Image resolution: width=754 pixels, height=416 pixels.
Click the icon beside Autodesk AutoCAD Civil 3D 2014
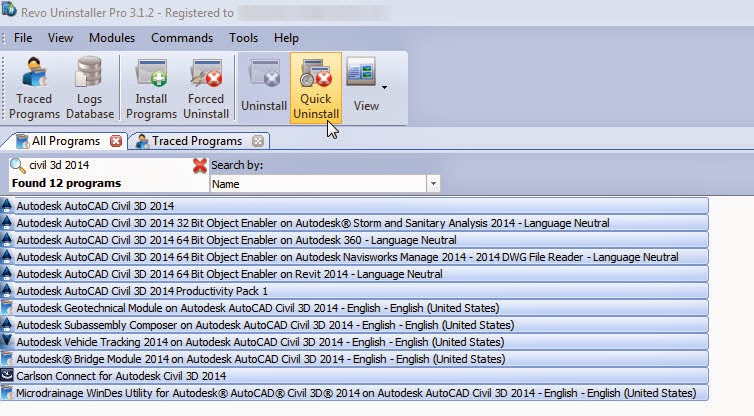coord(7,205)
